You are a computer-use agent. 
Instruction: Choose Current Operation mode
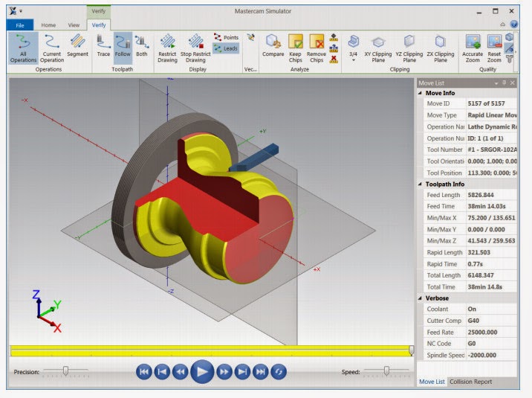point(51,48)
